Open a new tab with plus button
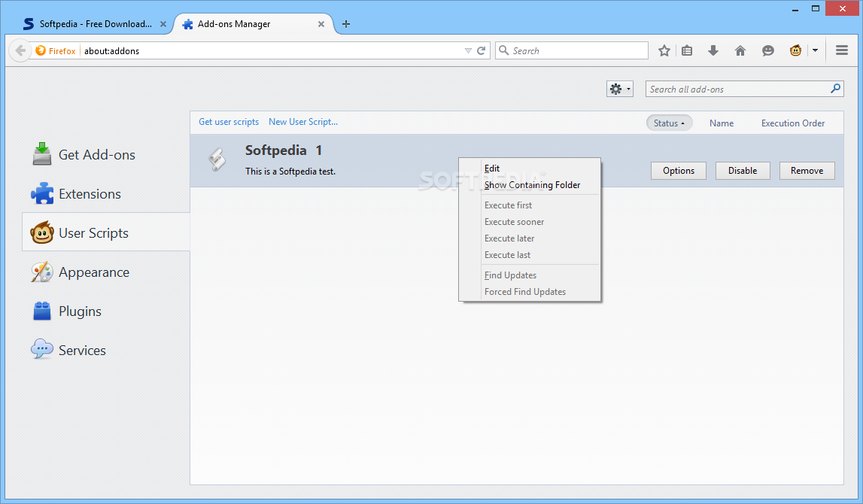863x504 pixels. tap(346, 23)
